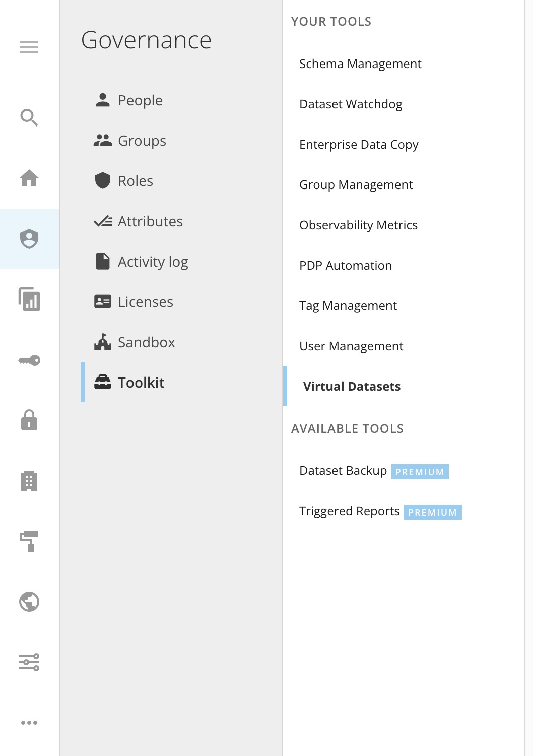This screenshot has width=533, height=756.
Task: Open the padlock security icon
Action: click(29, 420)
